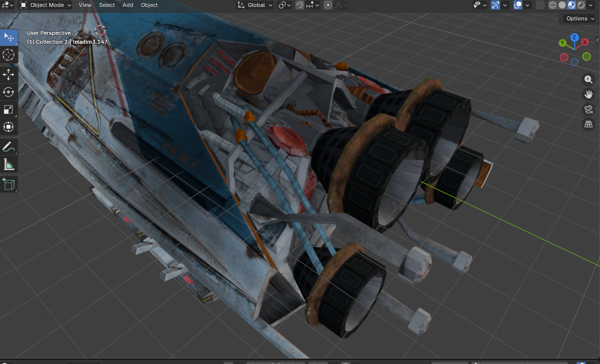Expand the Options dropdown

580,18
